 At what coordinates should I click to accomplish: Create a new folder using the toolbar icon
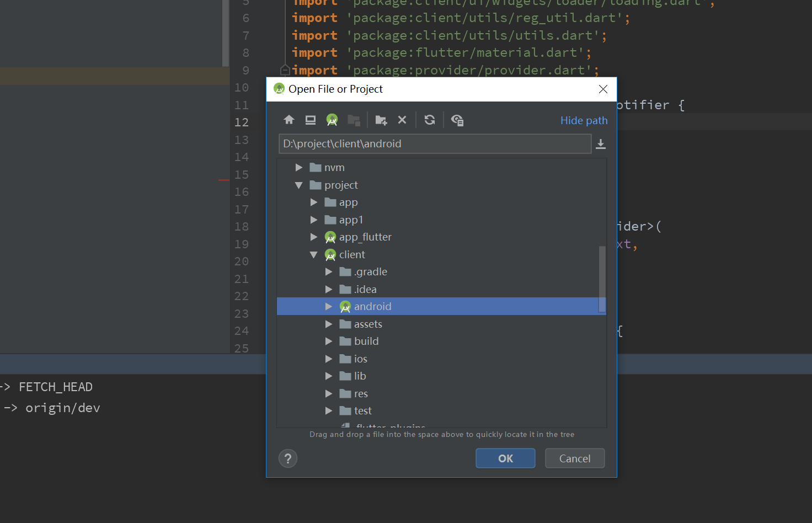[x=381, y=120]
